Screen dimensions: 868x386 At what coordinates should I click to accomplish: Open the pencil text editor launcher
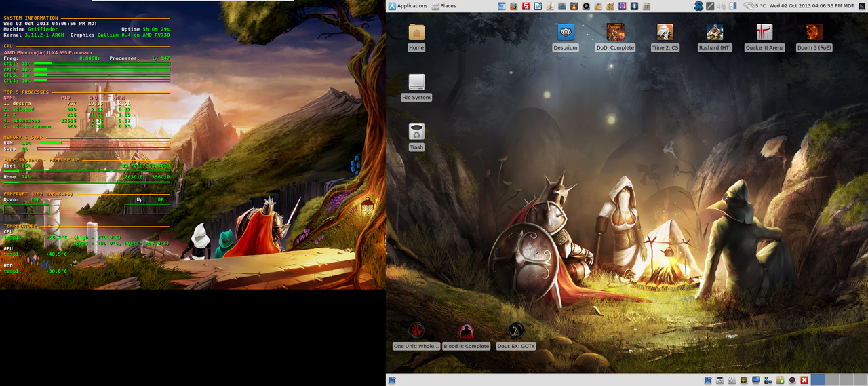[x=550, y=6]
